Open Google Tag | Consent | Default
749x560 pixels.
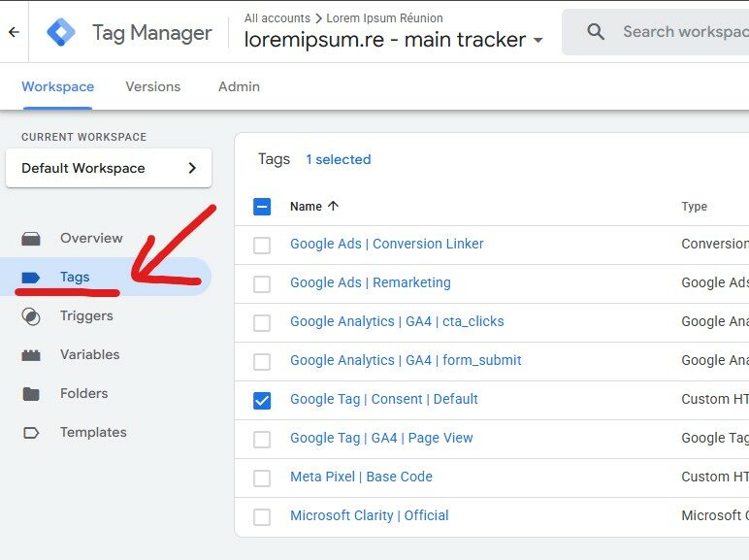pos(384,399)
